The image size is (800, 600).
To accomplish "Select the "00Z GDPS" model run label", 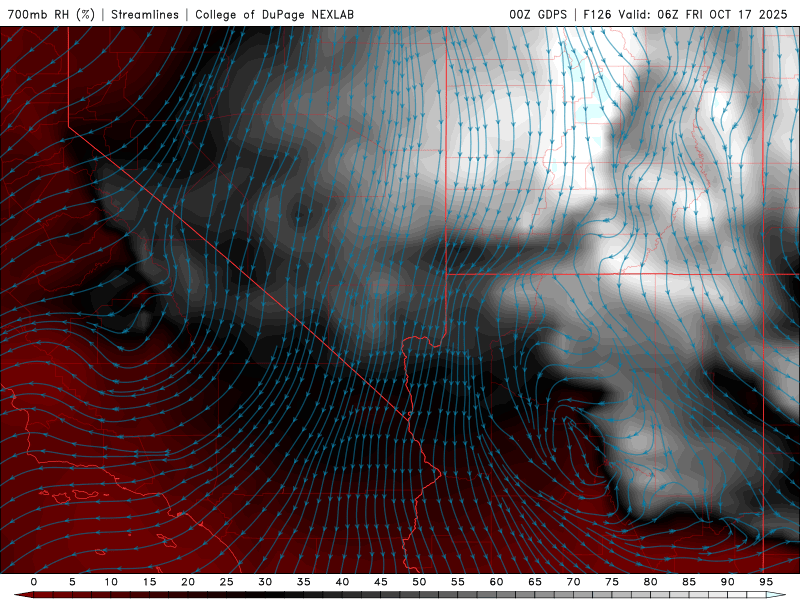I will [538, 14].
